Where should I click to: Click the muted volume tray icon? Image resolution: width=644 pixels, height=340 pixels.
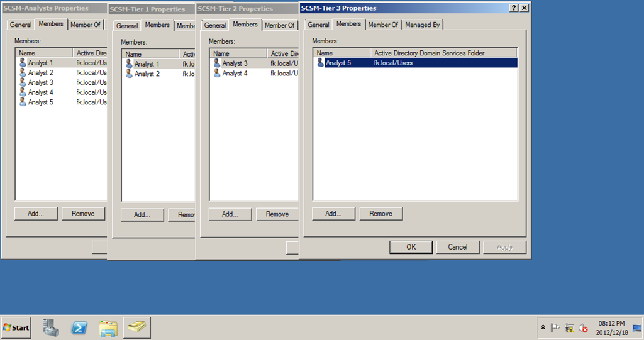583,327
